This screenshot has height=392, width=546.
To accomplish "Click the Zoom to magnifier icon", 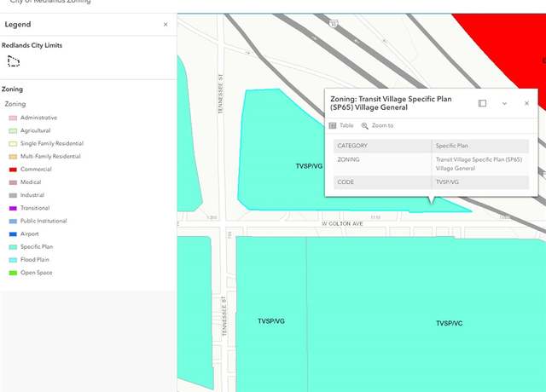I will [x=364, y=125].
